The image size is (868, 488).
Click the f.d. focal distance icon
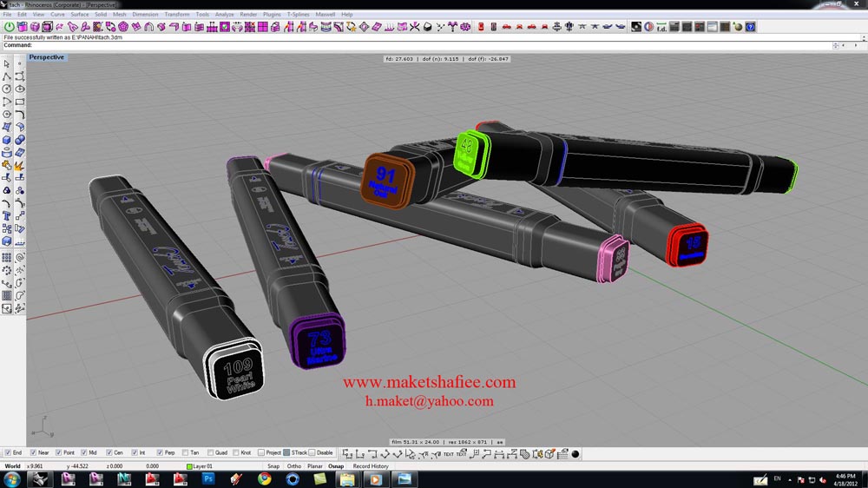(x=661, y=27)
